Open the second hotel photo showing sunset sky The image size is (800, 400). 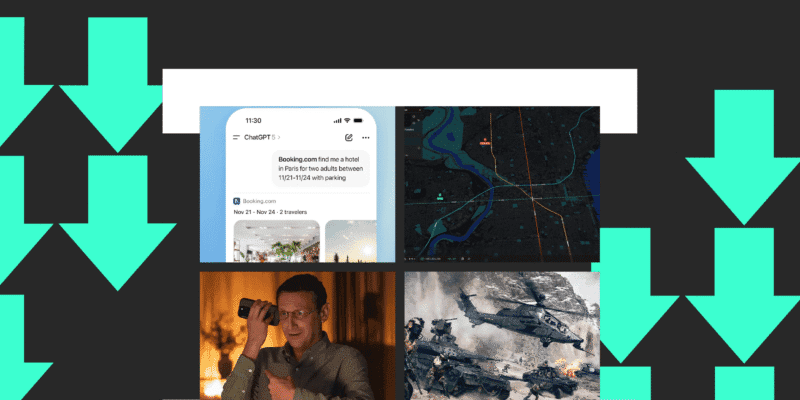point(351,241)
